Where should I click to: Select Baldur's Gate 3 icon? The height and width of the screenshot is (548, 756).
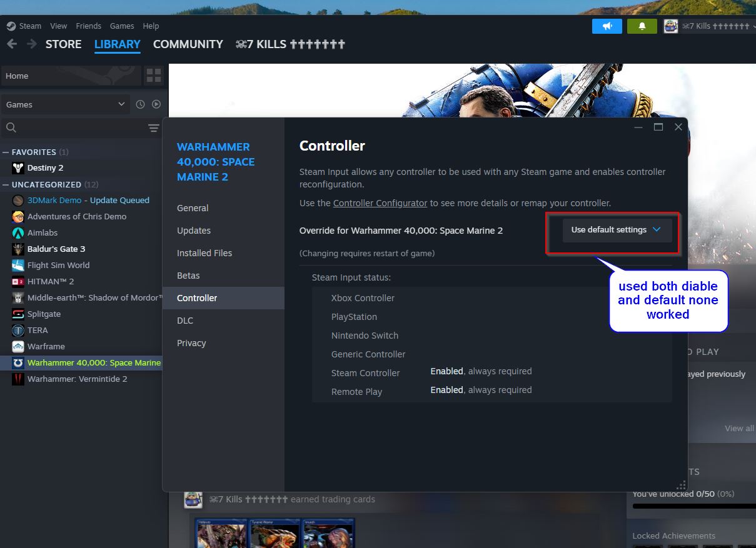click(18, 249)
